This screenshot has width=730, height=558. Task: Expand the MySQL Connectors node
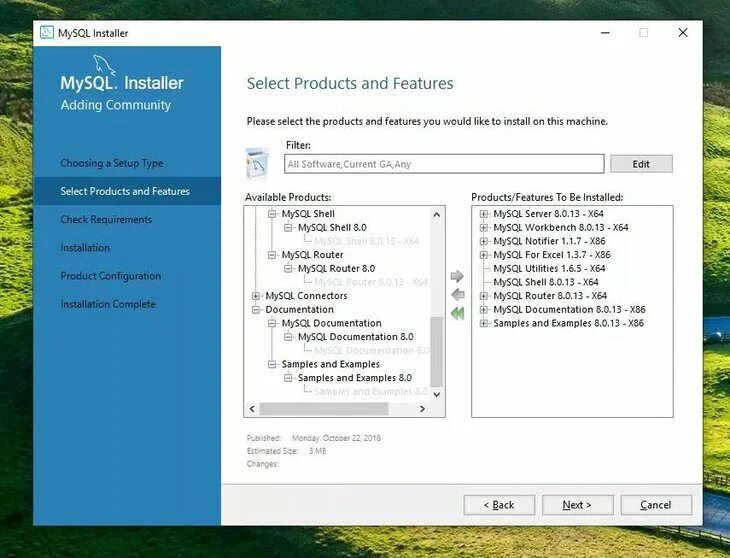[x=256, y=296]
